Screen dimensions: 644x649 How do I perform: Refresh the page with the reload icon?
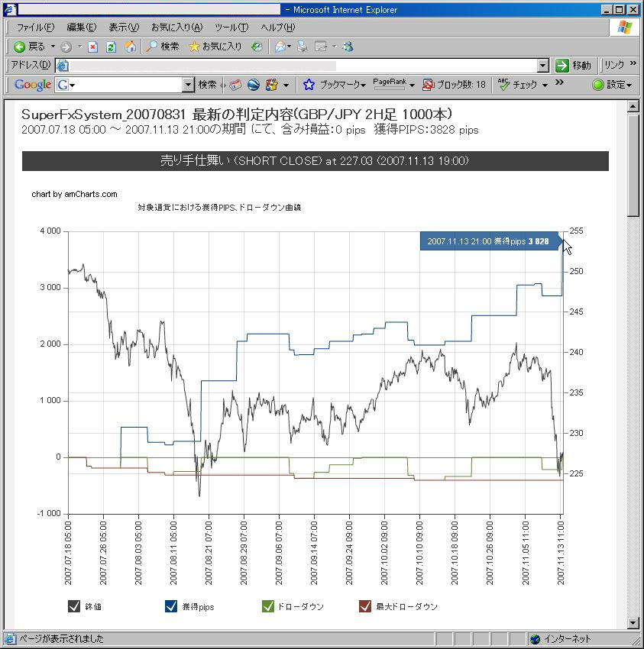coord(111,47)
